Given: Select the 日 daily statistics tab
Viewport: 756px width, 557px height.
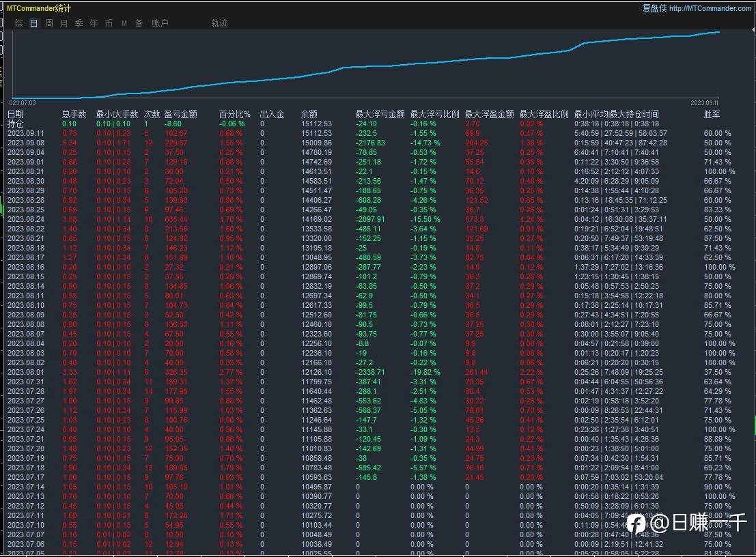Looking at the screenshot, I should pos(33,23).
